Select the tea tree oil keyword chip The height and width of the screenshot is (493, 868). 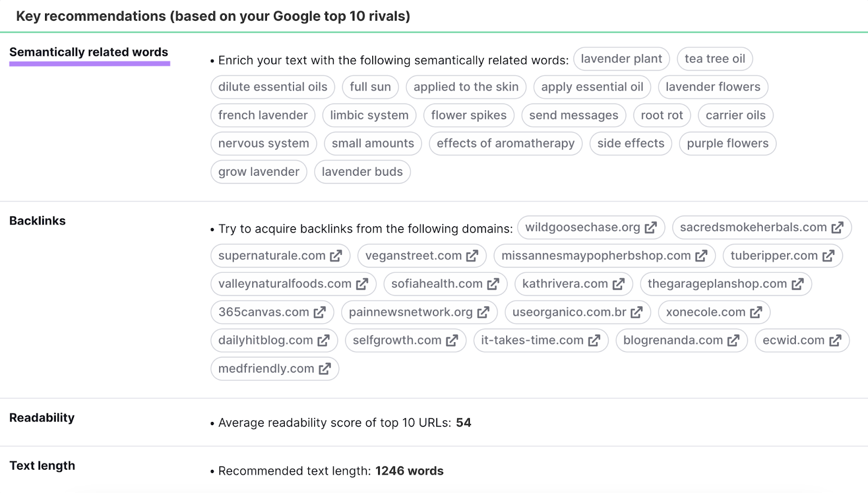pyautogui.click(x=714, y=59)
